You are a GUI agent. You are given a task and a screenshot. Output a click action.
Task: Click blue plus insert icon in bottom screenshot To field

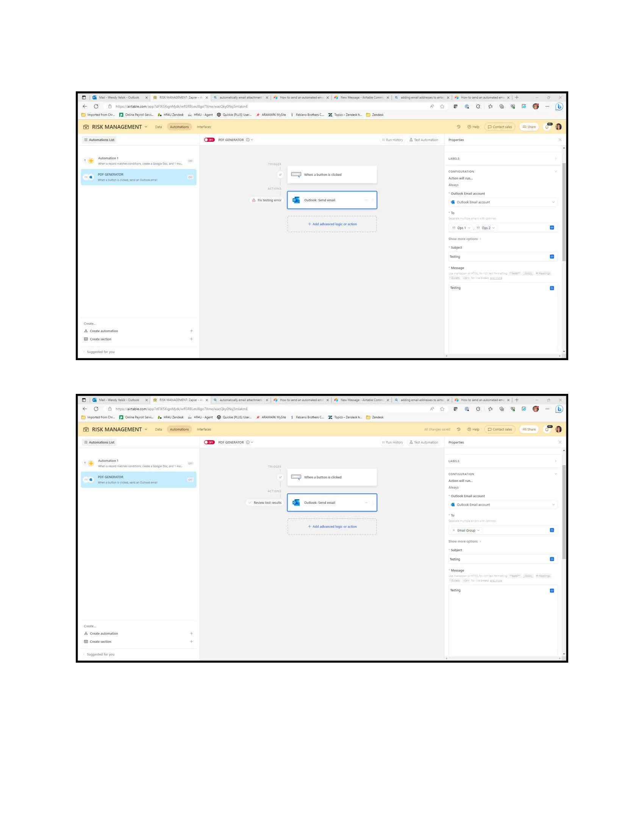point(552,530)
